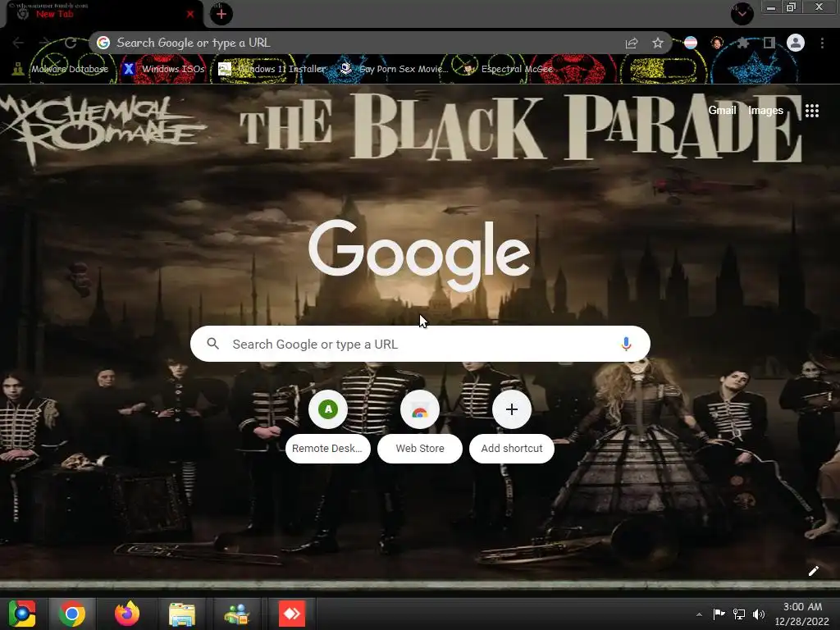Go back with the back arrow
Image resolution: width=840 pixels, height=630 pixels.
(18, 43)
